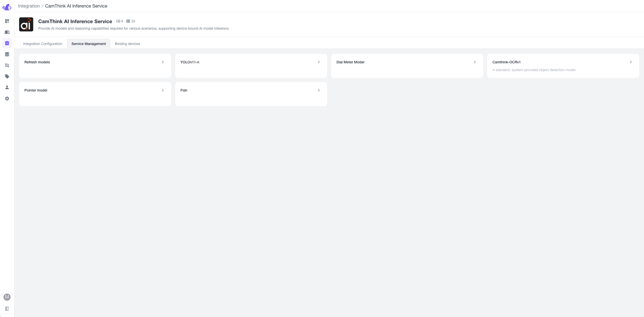Open the User management sidebar icon
The width and height of the screenshot is (644, 317).
[7, 87]
